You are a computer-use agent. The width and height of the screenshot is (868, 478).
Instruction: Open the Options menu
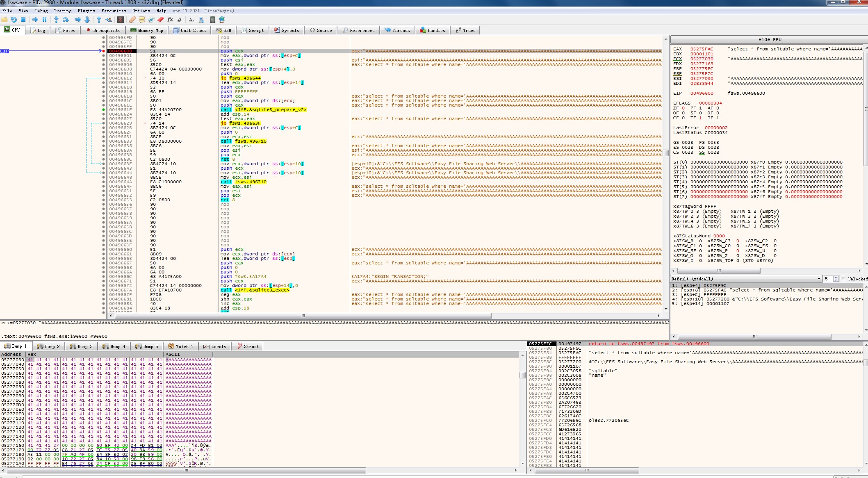click(x=141, y=11)
